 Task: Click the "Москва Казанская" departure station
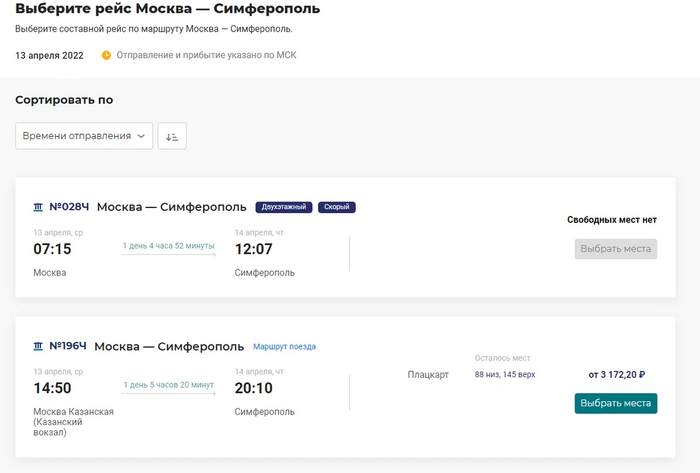click(x=73, y=411)
